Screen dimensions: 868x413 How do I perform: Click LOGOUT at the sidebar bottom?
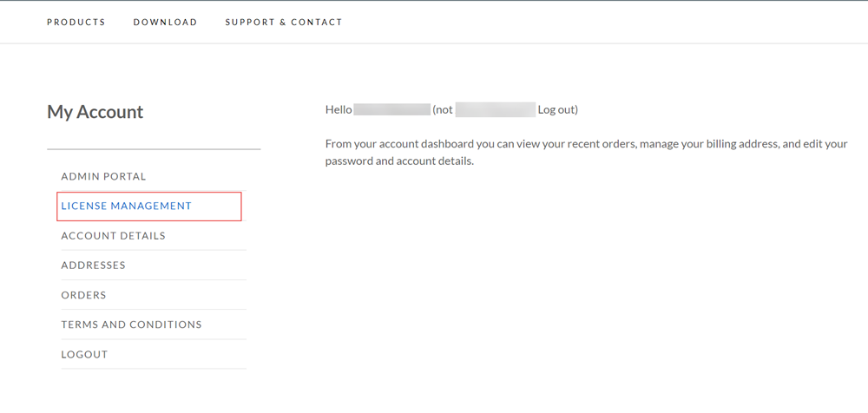pyautogui.click(x=84, y=354)
